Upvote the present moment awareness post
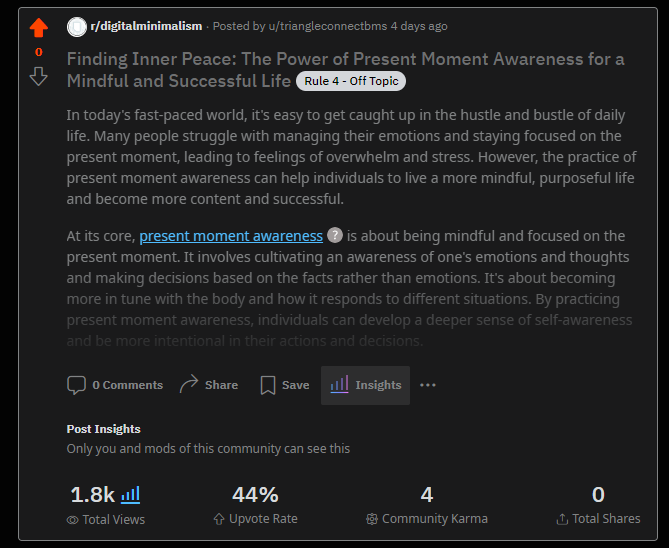 tap(38, 27)
